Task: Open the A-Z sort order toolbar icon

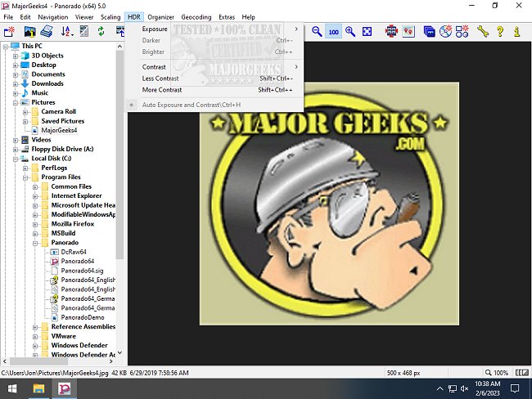Action: coord(67,32)
